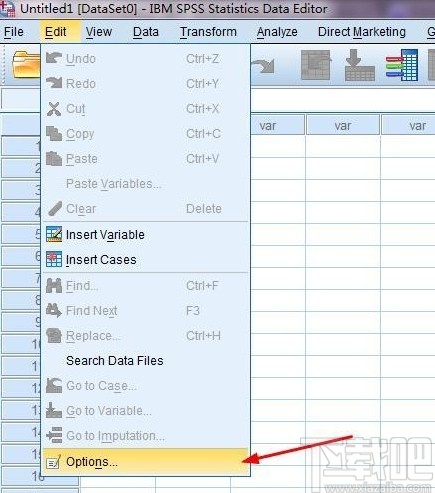
Task: Click the open folder toolbar icon
Action: [26, 64]
